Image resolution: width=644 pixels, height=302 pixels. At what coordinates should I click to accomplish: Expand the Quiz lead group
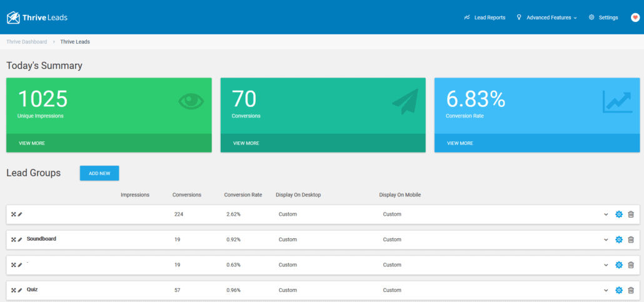point(606,291)
